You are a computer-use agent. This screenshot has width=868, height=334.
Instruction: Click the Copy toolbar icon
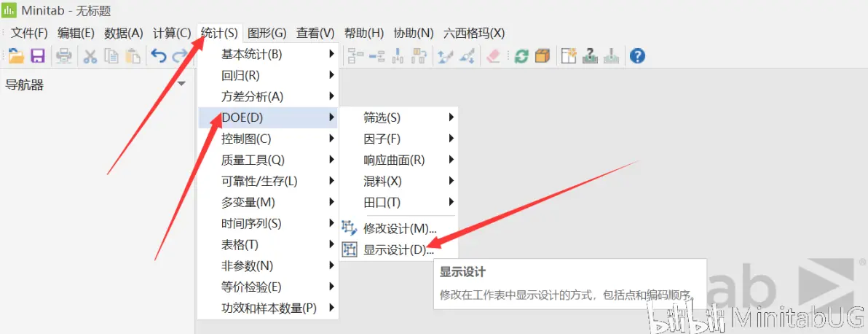tap(112, 56)
